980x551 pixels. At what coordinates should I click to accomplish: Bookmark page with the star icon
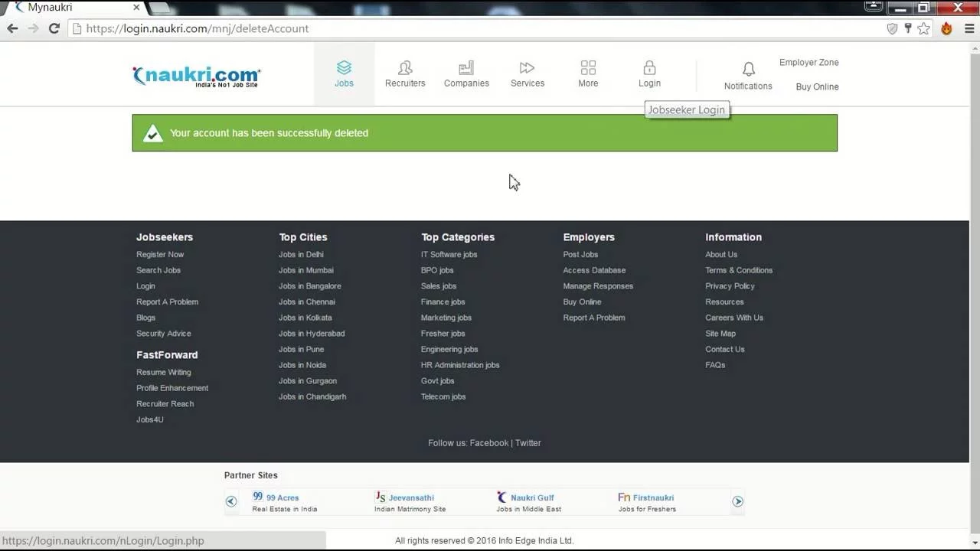[923, 28]
